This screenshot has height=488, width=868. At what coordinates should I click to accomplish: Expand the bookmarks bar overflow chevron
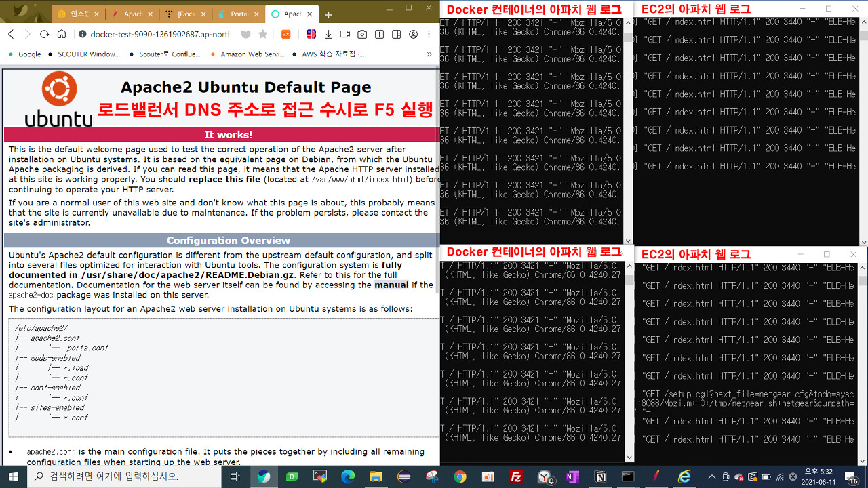tap(429, 54)
